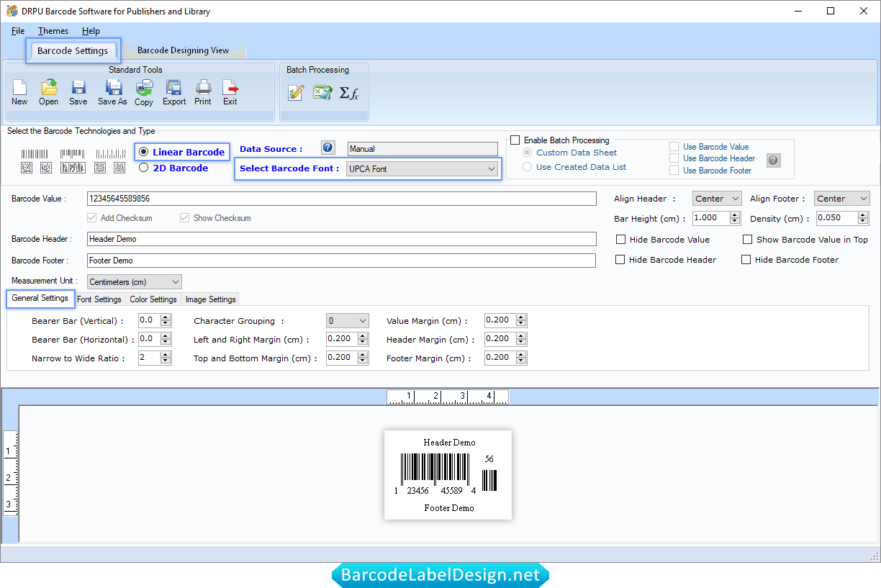Tick Hide Barcode Header checkbox

point(620,260)
